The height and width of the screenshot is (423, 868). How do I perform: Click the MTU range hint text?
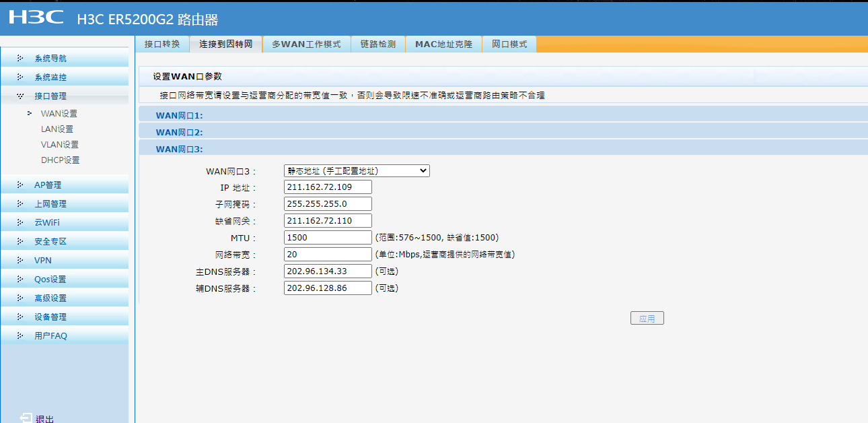pos(437,238)
